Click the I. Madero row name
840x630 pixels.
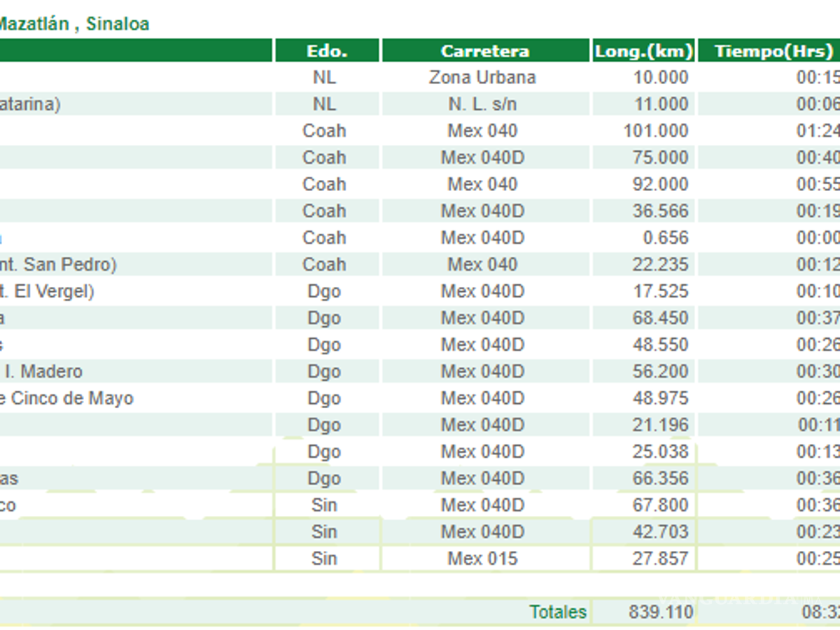pos(42,372)
